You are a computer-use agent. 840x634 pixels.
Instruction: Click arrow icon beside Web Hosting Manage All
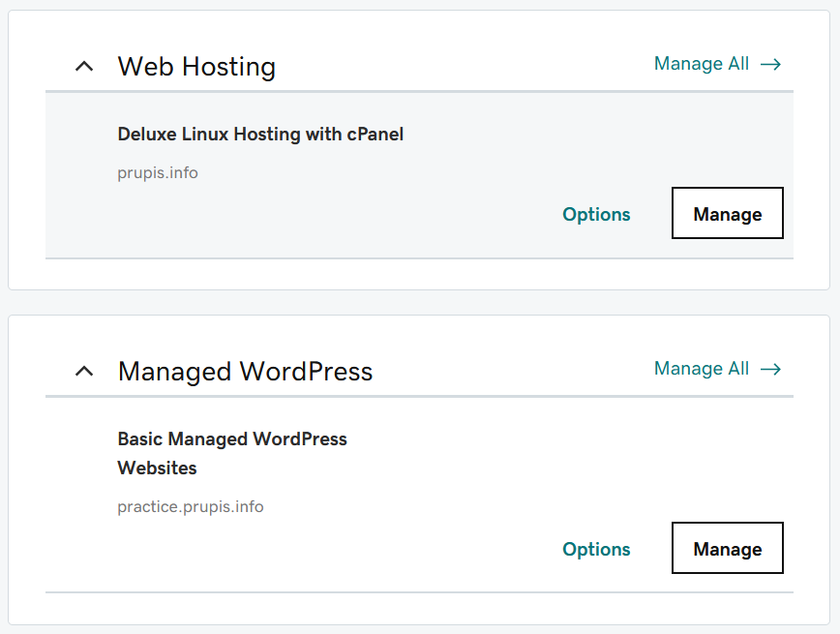pyautogui.click(x=771, y=64)
